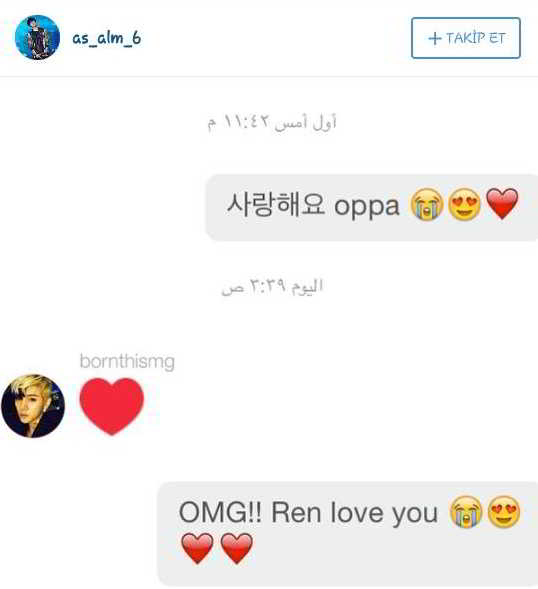Click the second heart below OMG text
The width and height of the screenshot is (538, 589).
[x=236, y=548]
